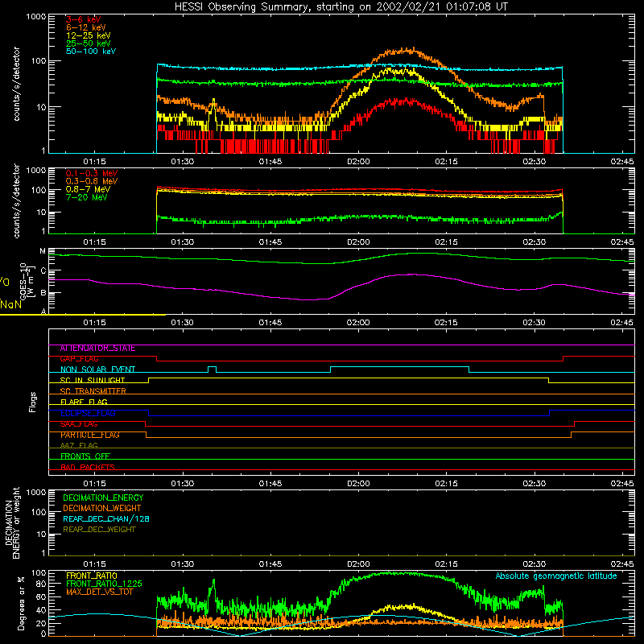Image resolution: width=644 pixels, height=644 pixels.
Task: Click the M class tick on GOES panel
Action: coord(43,251)
